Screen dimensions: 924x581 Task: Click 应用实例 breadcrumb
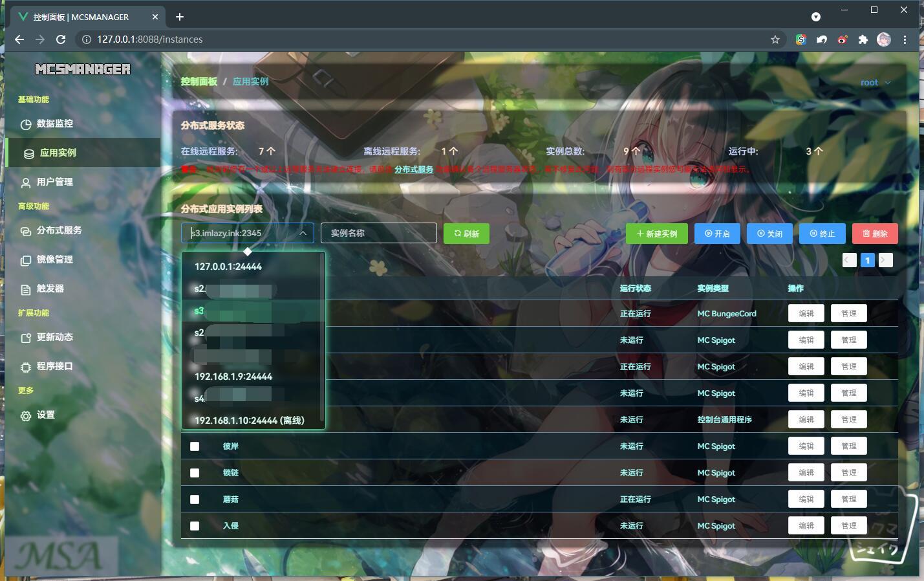click(x=250, y=82)
